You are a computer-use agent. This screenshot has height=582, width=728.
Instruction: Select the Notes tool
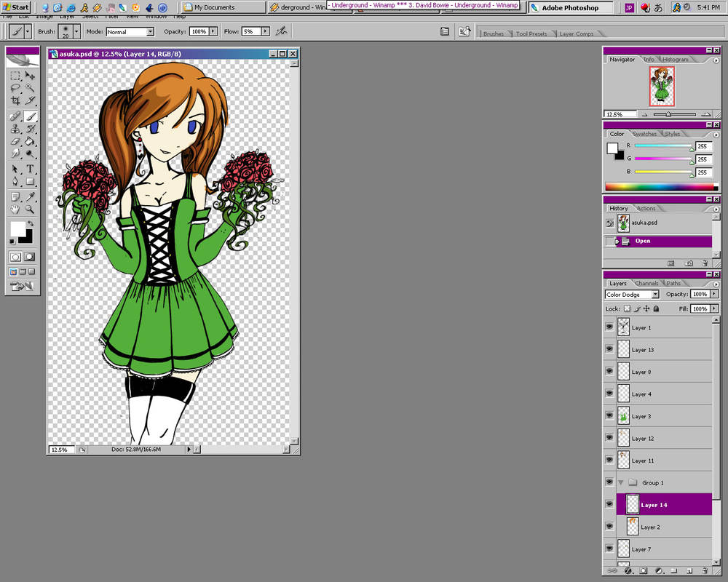(15, 196)
